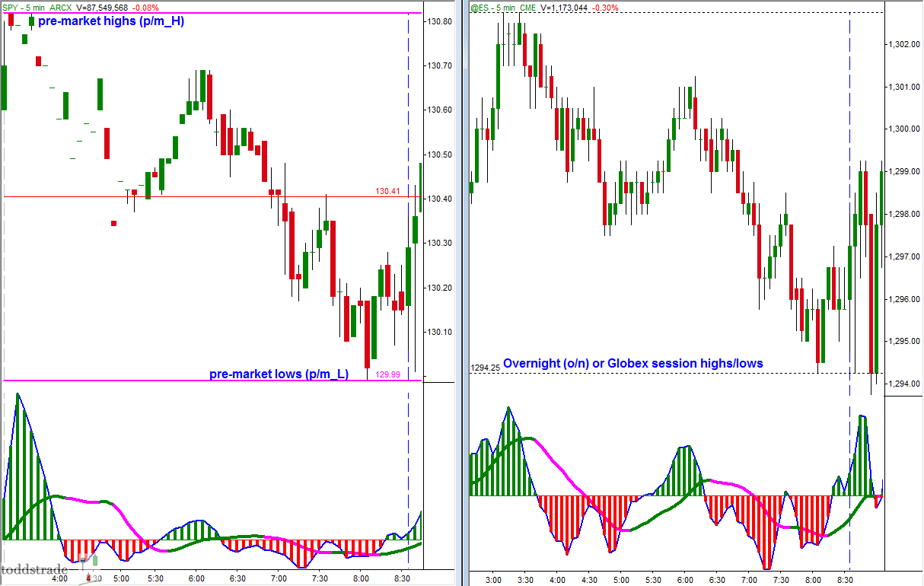Select the ES volume readout V=1,173,044
Screen dimensions: 924x586
point(563,7)
